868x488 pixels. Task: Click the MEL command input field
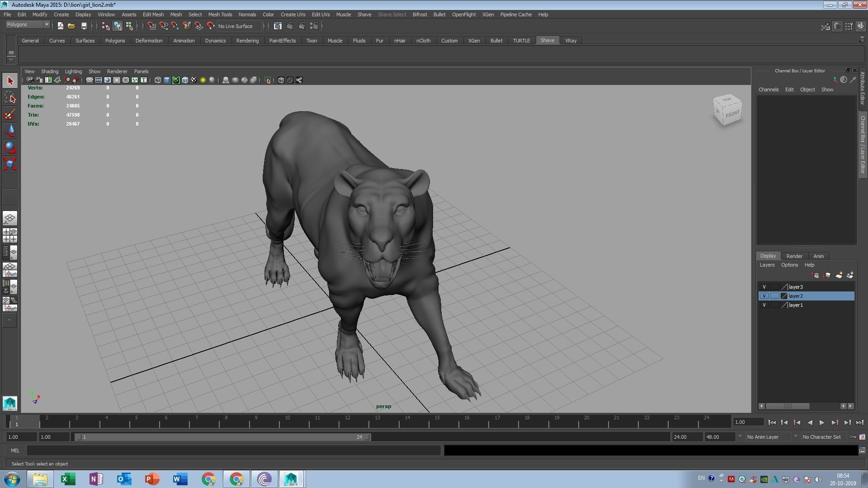pos(233,450)
